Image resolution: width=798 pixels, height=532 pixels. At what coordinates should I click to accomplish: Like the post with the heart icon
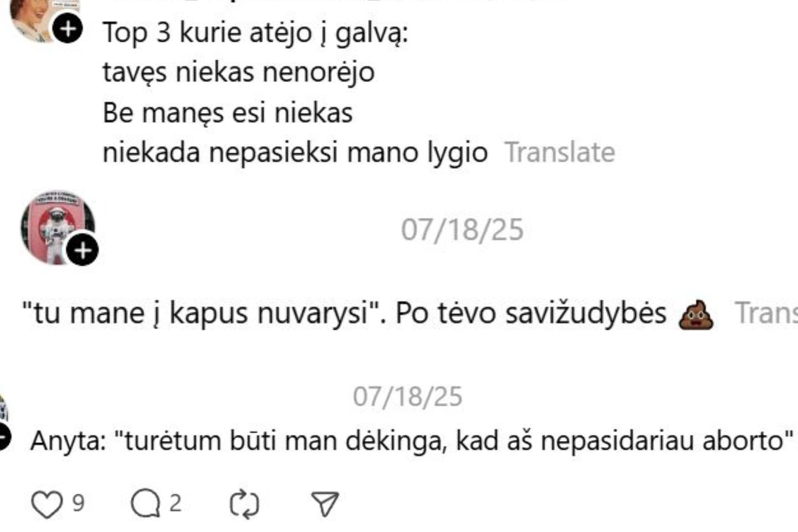[47, 504]
